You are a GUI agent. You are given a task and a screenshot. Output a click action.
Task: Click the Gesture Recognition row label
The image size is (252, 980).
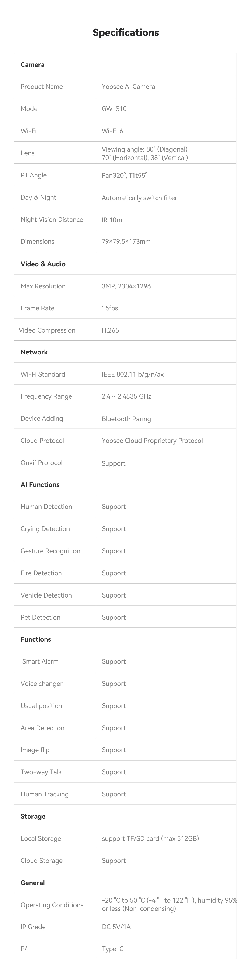(50, 551)
